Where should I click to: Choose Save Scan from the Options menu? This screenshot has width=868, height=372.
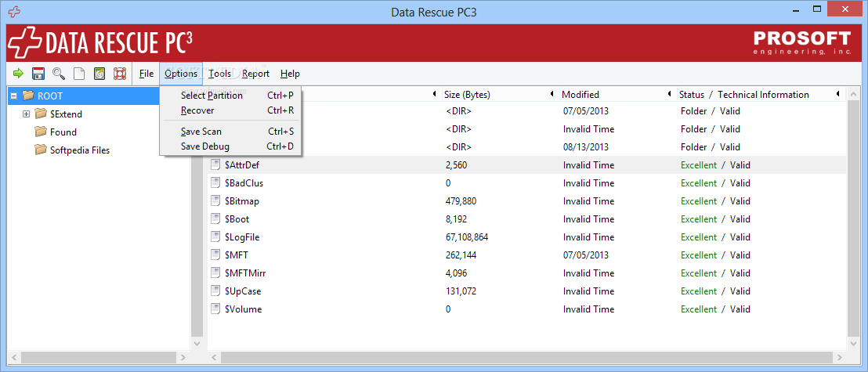click(230, 132)
